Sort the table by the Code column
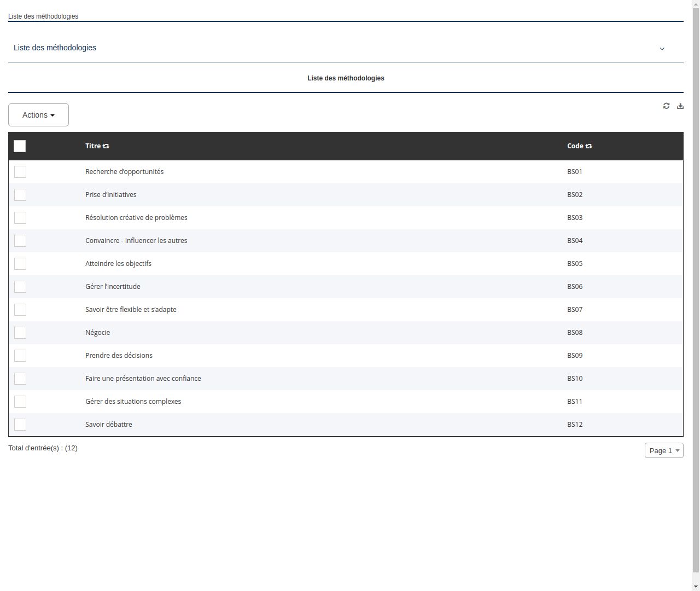 coord(588,146)
